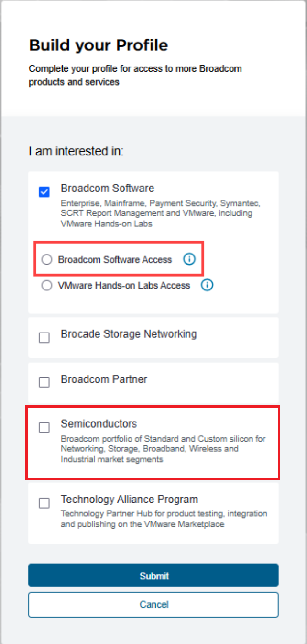Click the Semiconductors title label
Viewport: 307px width, 644px height.
[99, 424]
